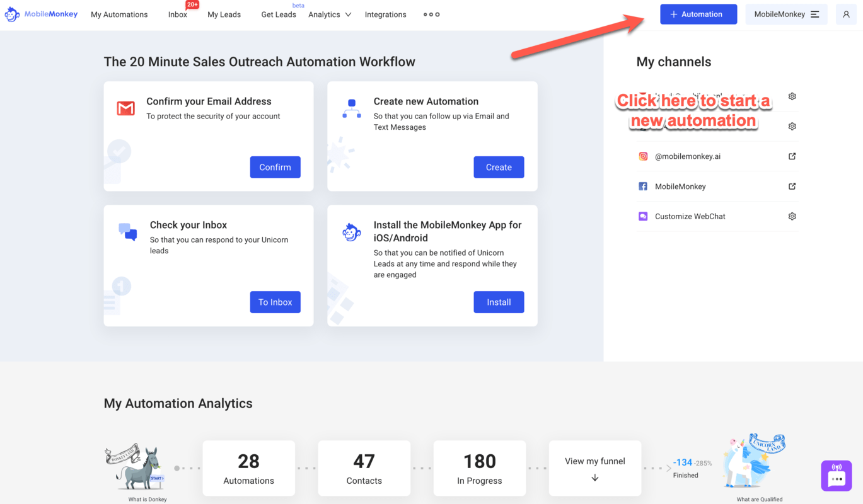Select the @mobilemonkey.ai channel name
The width and height of the screenshot is (863, 504).
point(688,156)
